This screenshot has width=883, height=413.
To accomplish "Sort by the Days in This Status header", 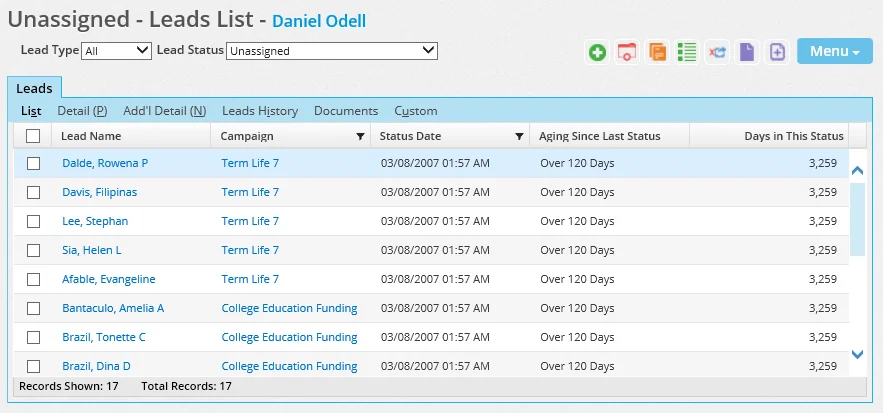I will (x=794, y=136).
